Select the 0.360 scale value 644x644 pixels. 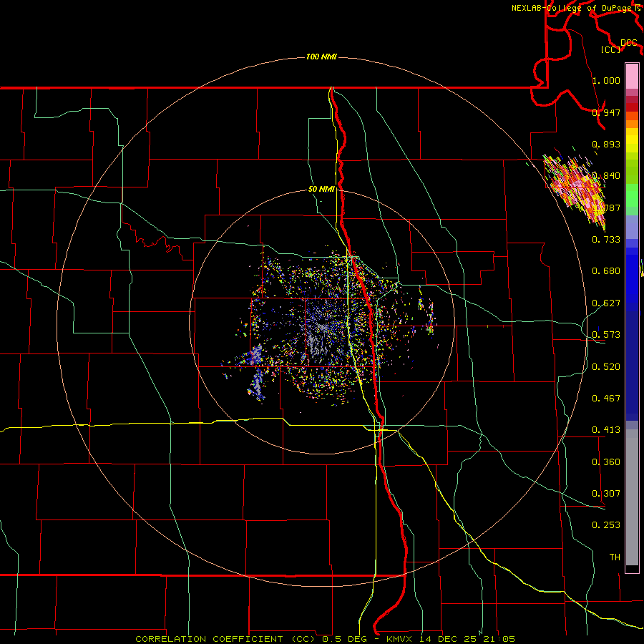[606, 462]
